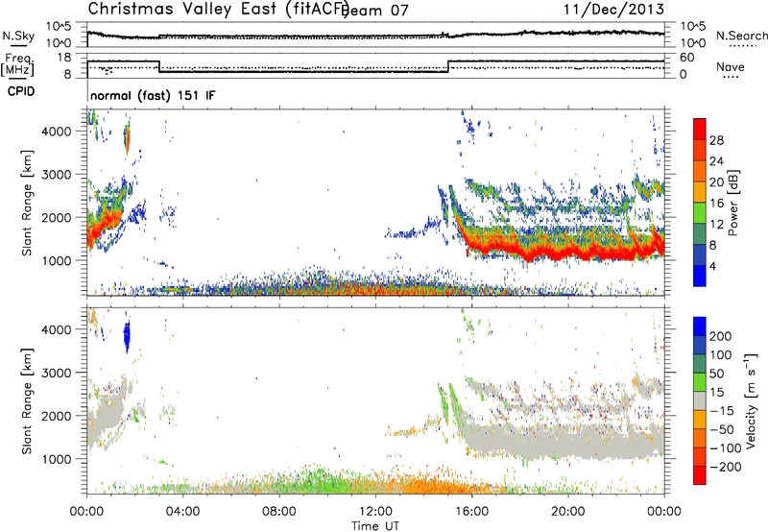Click the '04:00' time axis label

click(182, 512)
